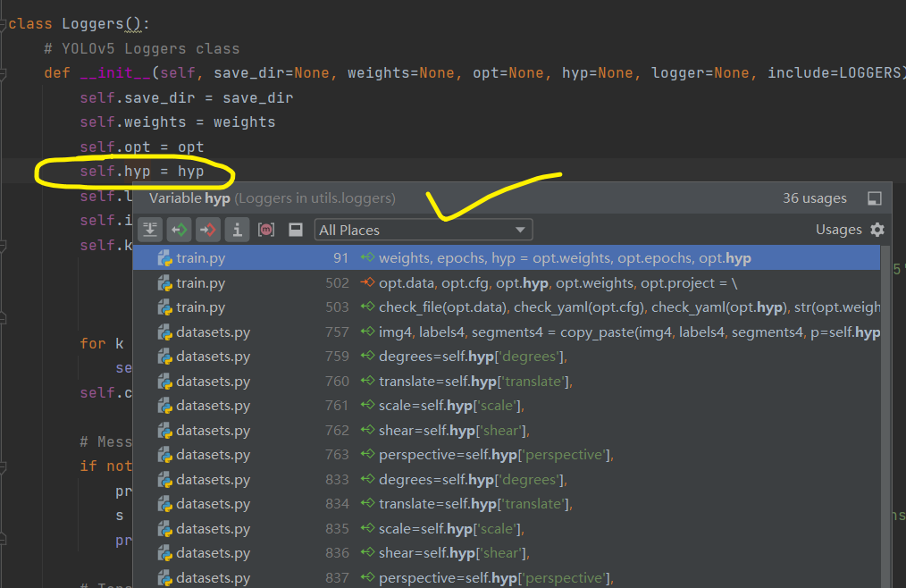Click the Usages settings gear icon
This screenshot has width=906, height=588.
click(877, 229)
